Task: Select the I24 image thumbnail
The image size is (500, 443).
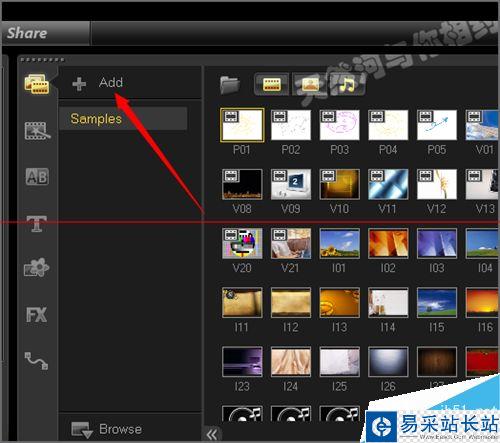Action: coord(291,362)
